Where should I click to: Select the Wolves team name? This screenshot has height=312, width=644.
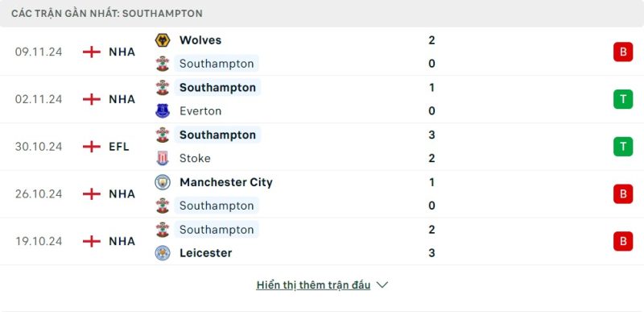pyautogui.click(x=200, y=40)
